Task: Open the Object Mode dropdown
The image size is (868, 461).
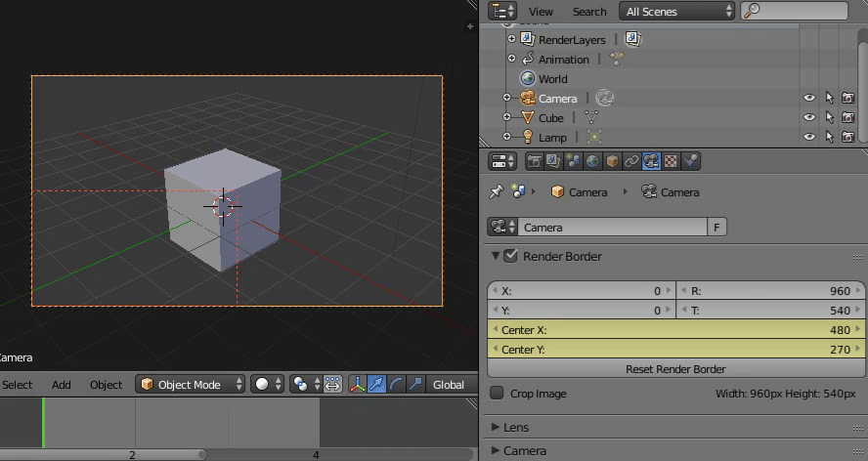Action: tap(191, 384)
